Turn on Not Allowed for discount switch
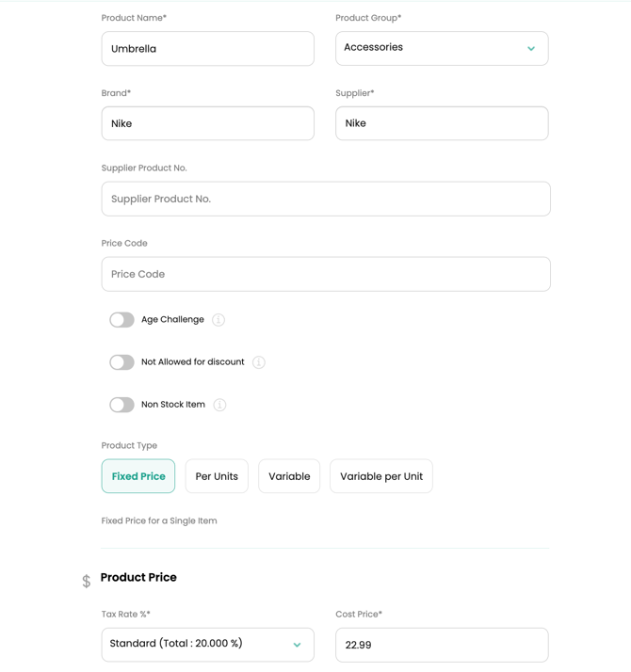Screen dimensions: 631x672 122,362
